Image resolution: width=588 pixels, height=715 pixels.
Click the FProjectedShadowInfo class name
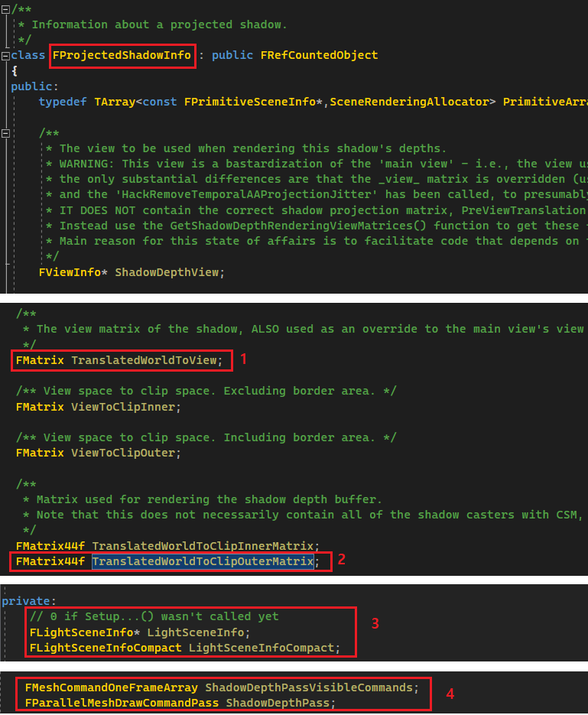coord(122,55)
